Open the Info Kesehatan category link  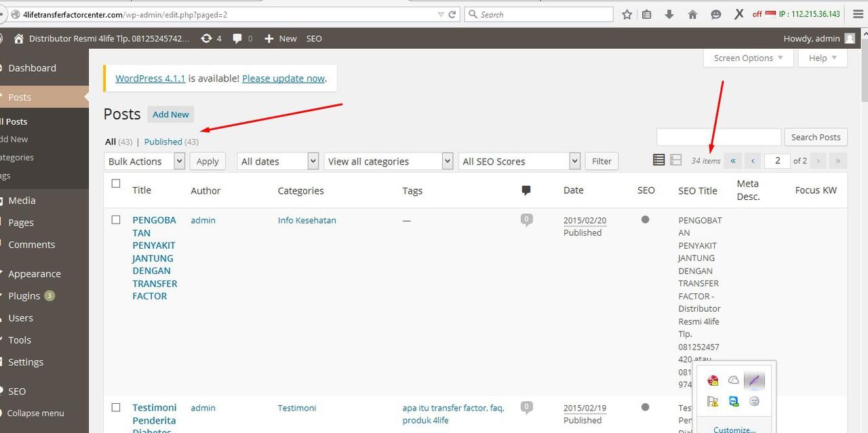pos(307,220)
